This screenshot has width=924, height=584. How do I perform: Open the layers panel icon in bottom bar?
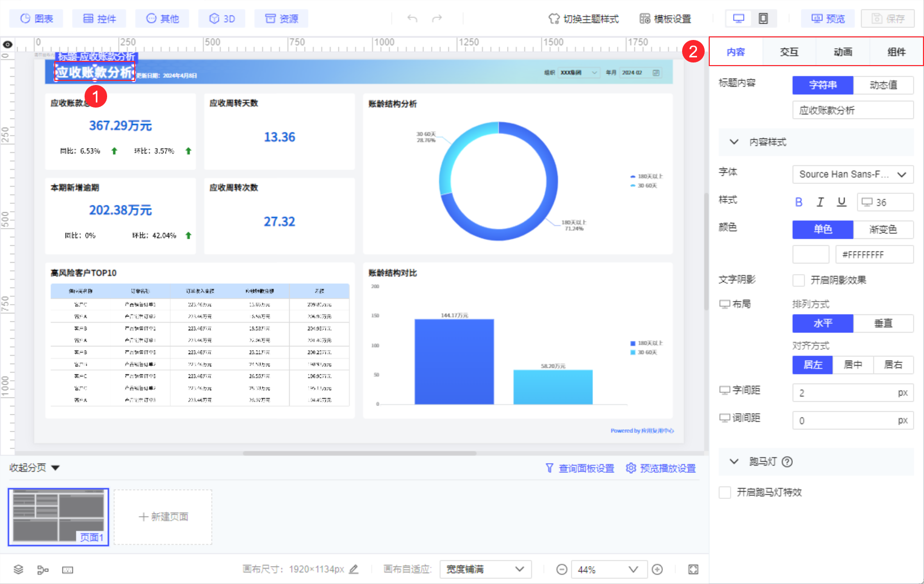(x=18, y=570)
